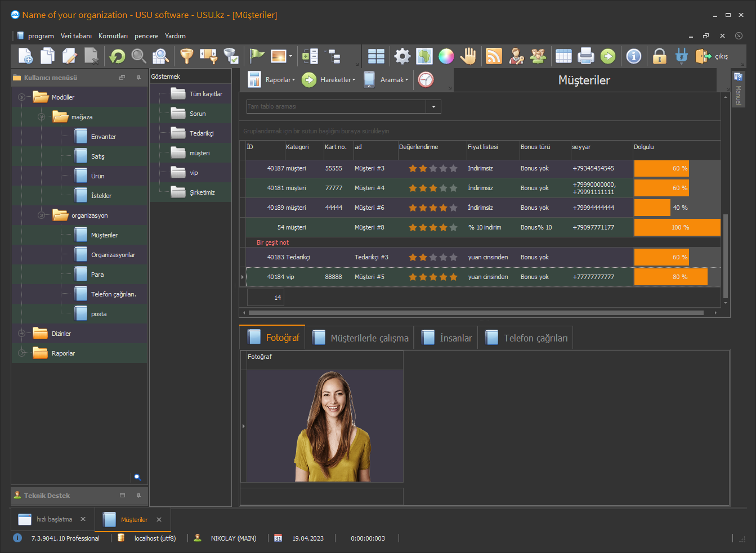Open the Aramak dropdown button
Screen dimensions: 756x553
386,80
